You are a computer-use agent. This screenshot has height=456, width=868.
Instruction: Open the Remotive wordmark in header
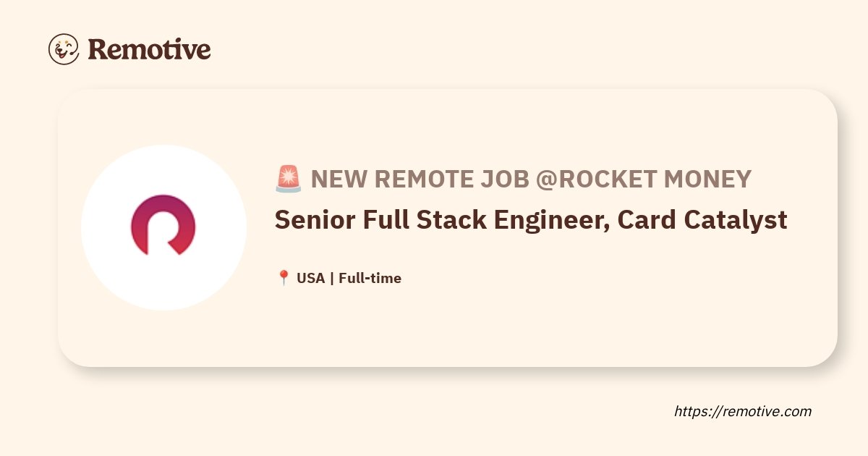tap(149, 49)
